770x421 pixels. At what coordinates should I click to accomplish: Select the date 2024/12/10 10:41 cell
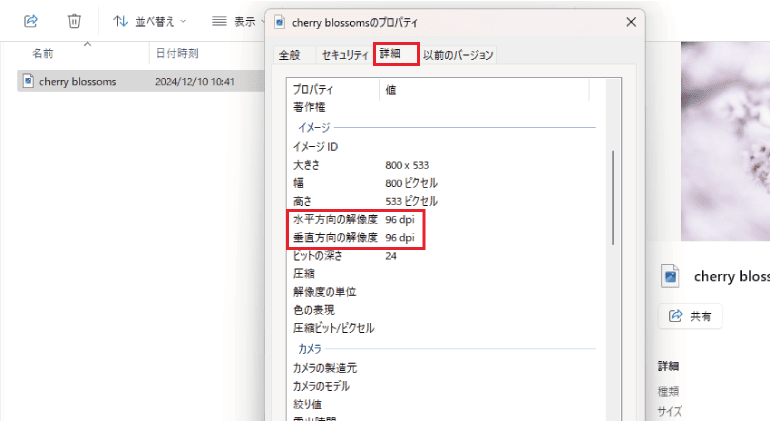pos(195,82)
